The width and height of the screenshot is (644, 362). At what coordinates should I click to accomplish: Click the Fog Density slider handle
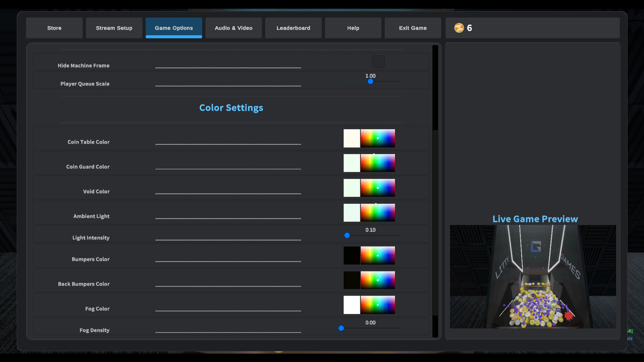341,328
